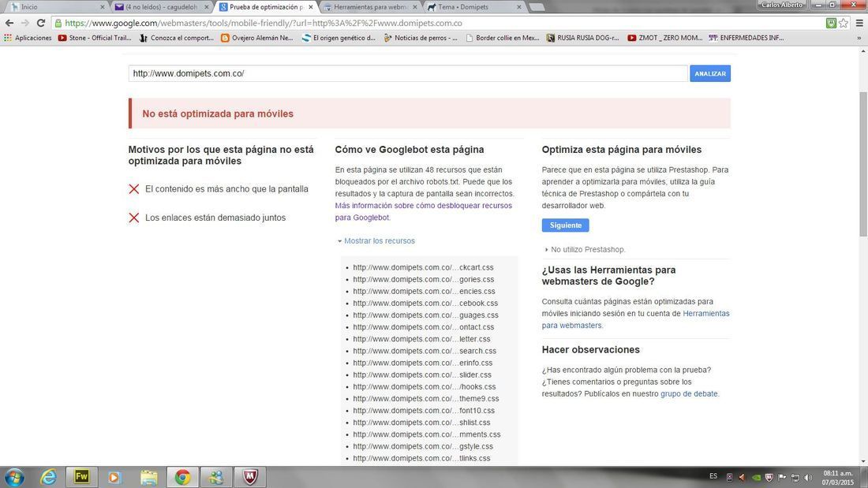868x488 pixels.
Task: Open Border collie en Mex... bookmark
Action: coord(503,38)
